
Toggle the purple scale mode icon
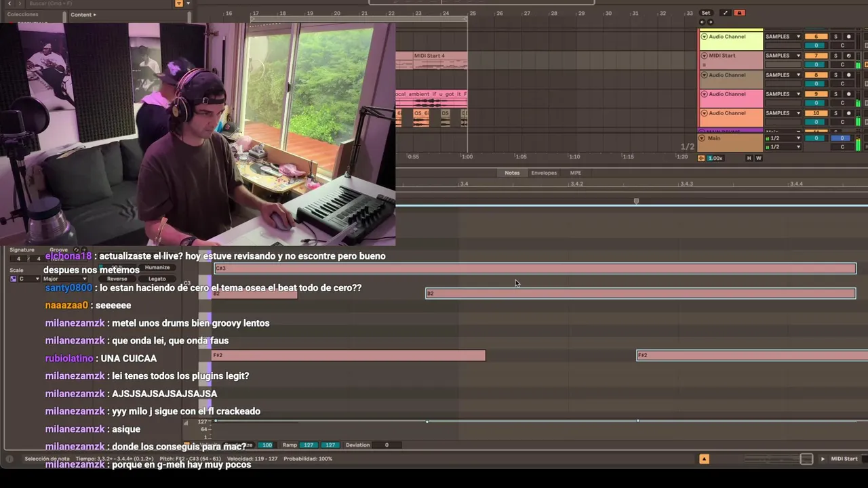click(13, 279)
